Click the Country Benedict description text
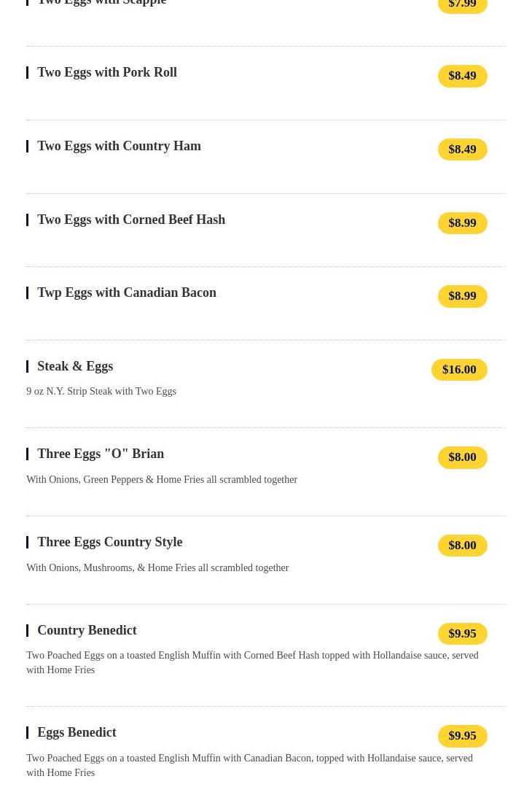Viewport: 532px width, 795px height. coord(252,662)
